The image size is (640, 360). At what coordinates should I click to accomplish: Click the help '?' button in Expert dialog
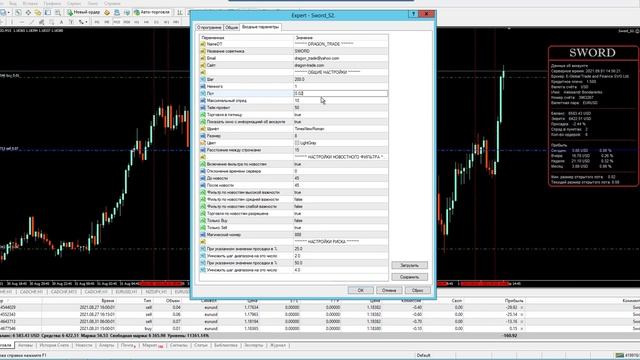[x=413, y=14]
